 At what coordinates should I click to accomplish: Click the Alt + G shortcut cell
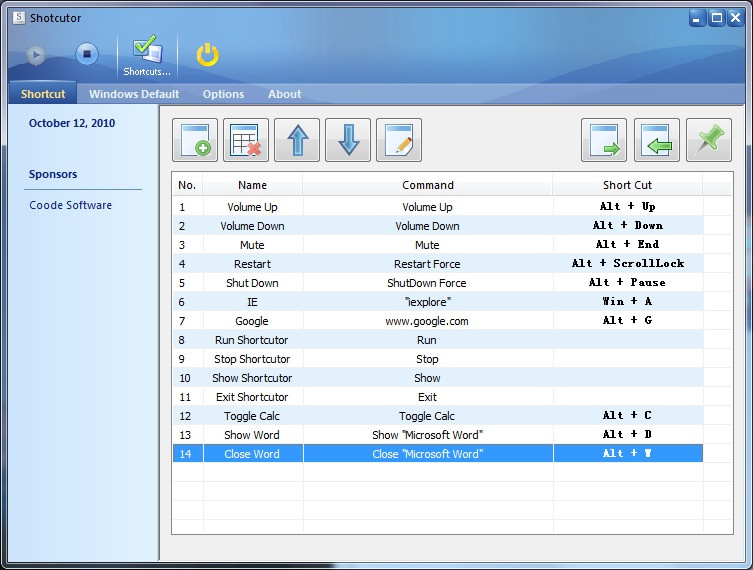tap(628, 321)
